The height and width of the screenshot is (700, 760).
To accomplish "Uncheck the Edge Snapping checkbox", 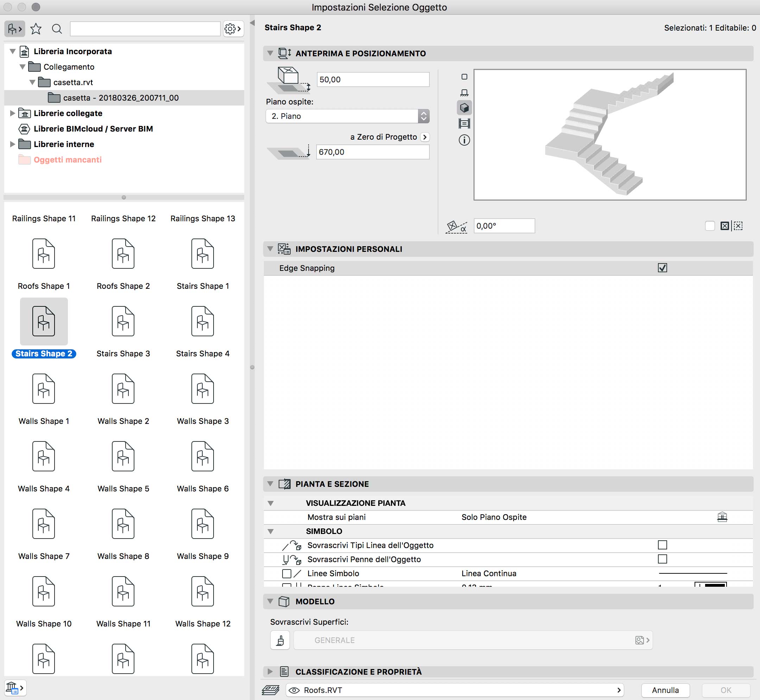I will click(662, 268).
